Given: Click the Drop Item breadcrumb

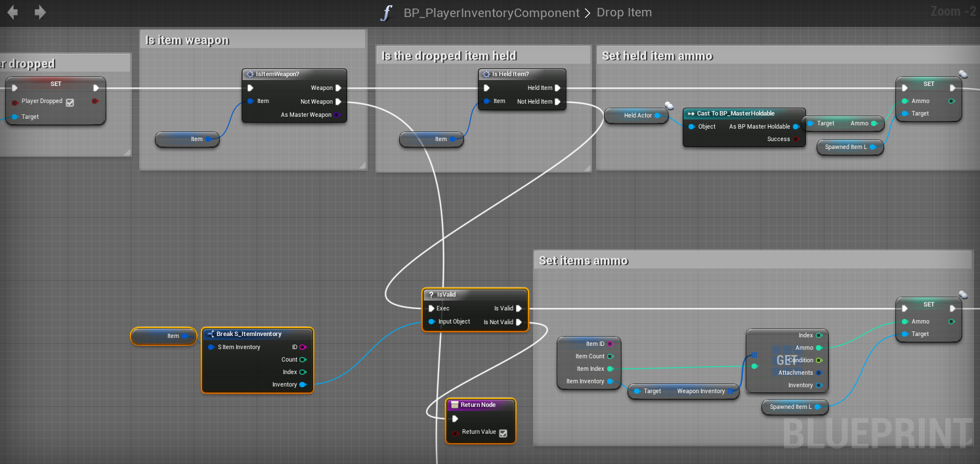Looking at the screenshot, I should (624, 13).
